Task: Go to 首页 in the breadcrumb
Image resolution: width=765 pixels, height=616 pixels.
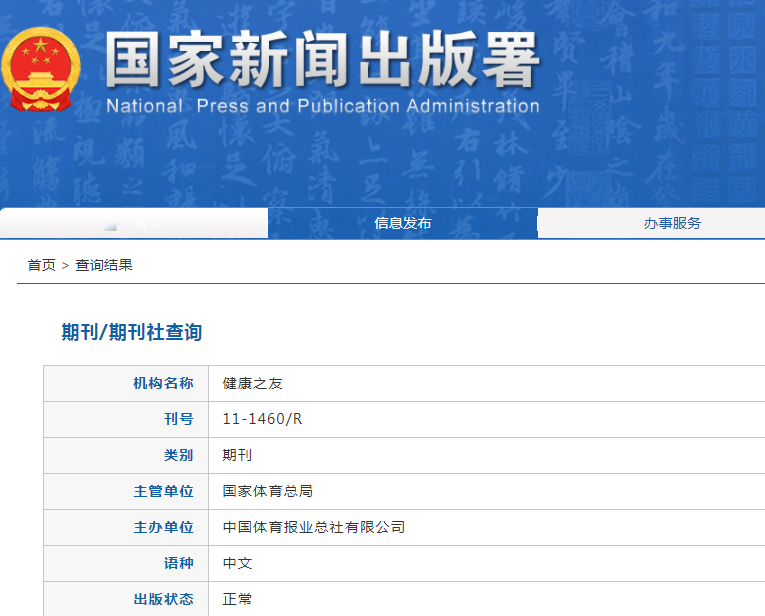Action: click(41, 265)
